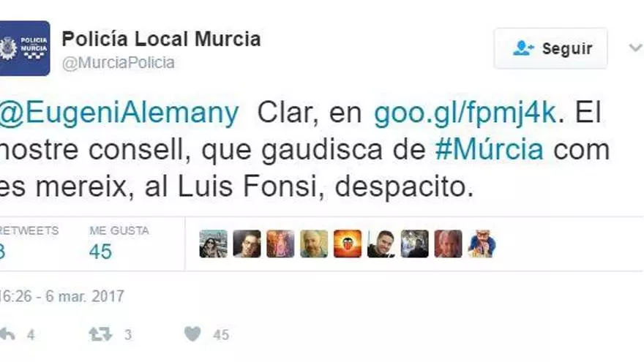Expand tweet options chevron beside Seguir
644x362 pixels.
(x=635, y=48)
